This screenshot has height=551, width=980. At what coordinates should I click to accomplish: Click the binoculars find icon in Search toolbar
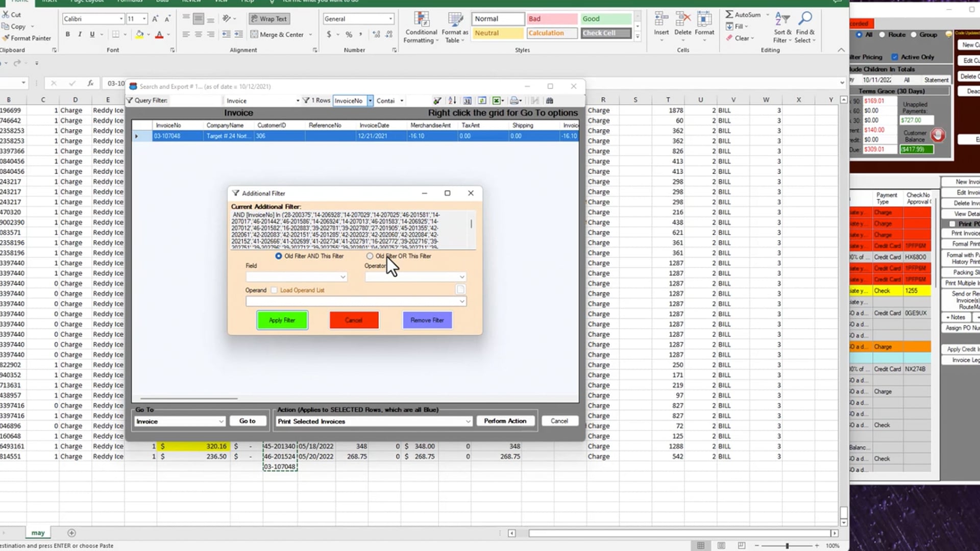(x=550, y=101)
